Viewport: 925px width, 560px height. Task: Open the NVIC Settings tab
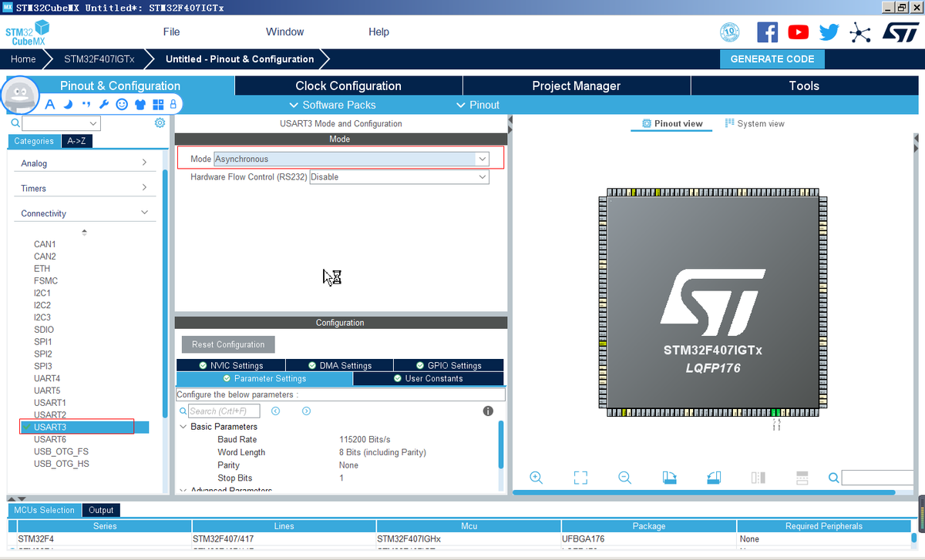231,366
